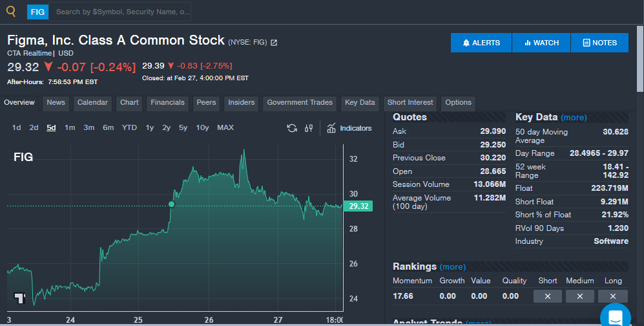Click the 50 day Moving Average value 30.628
This screenshot has height=326, width=644.
click(x=615, y=132)
